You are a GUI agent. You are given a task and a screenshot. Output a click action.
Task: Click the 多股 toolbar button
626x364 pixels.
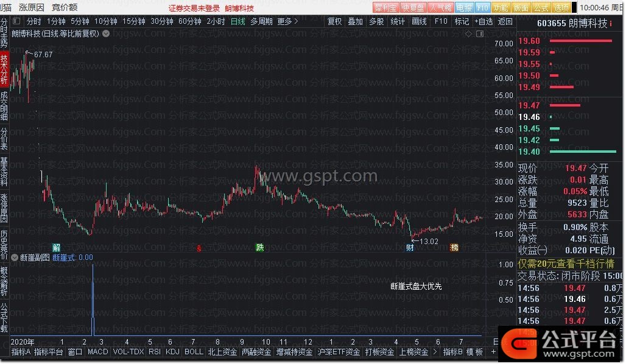pos(376,21)
